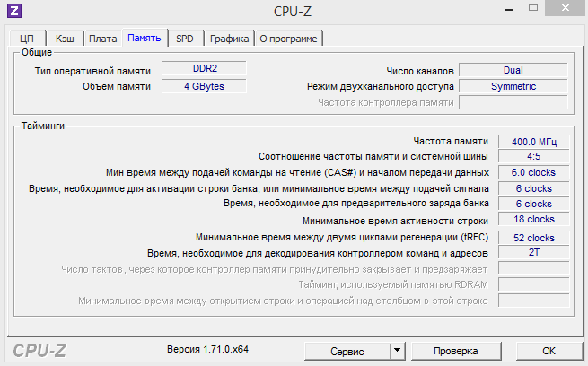Click the Объём памяти label
Screen dimensions: 588x366
(x=117, y=86)
